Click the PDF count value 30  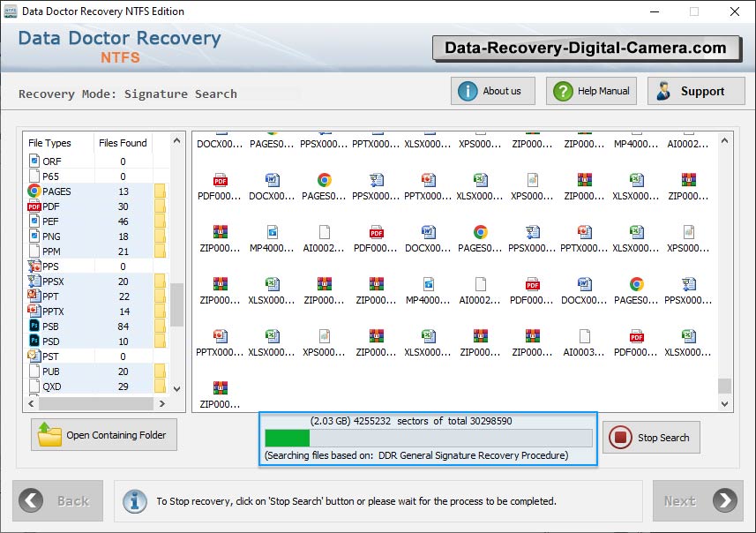(x=124, y=206)
